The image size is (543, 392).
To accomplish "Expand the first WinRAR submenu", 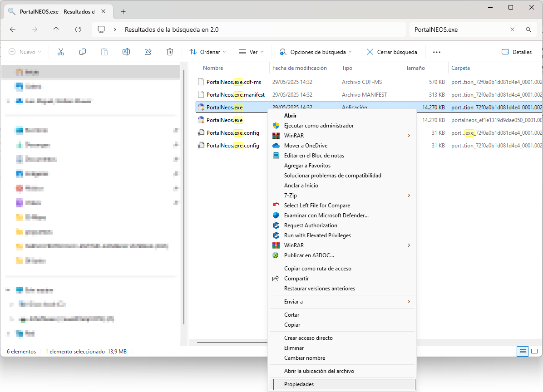I will [409, 136].
